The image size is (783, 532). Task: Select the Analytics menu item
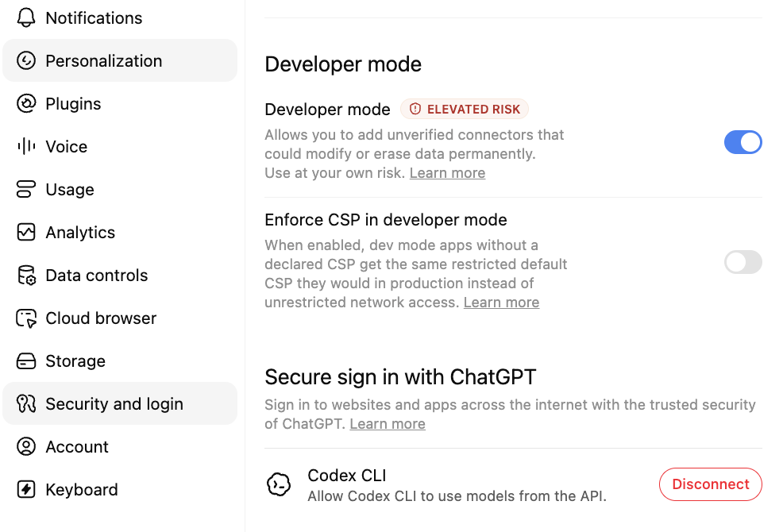click(x=120, y=233)
